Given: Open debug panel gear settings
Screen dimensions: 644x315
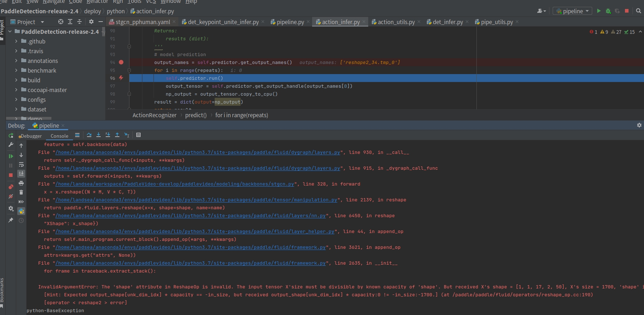Looking at the screenshot, I should (11, 209).
